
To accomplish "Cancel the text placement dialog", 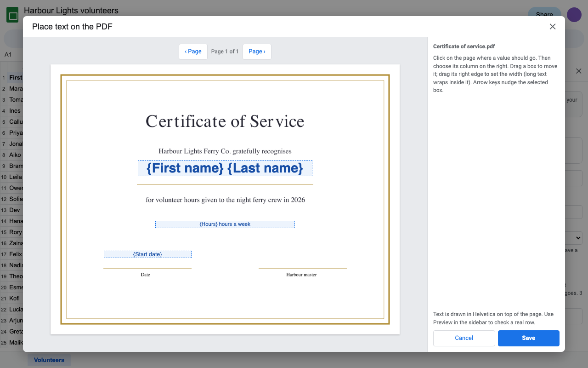I will [464, 338].
